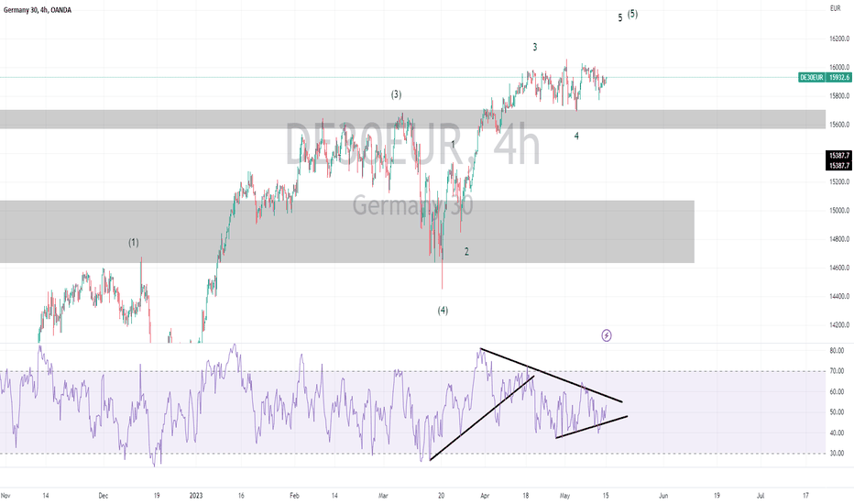Screen dimensions: 854x504
Task: Click the EUR currency label
Action: click(836, 8)
